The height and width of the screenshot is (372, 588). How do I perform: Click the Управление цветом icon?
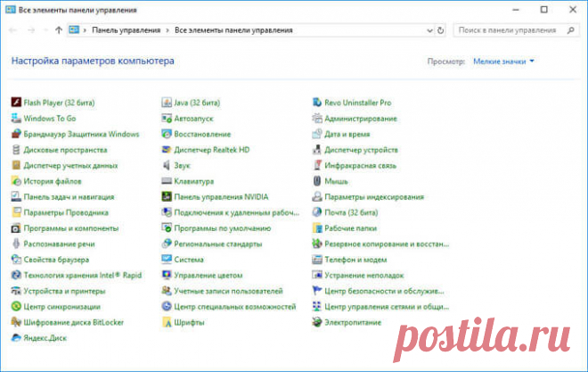(167, 275)
